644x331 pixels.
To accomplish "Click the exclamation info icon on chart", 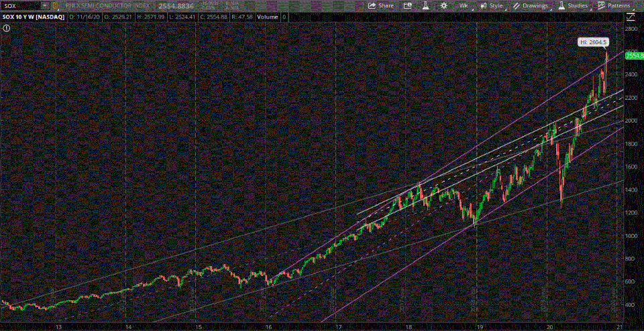I will pyautogui.click(x=6, y=28).
